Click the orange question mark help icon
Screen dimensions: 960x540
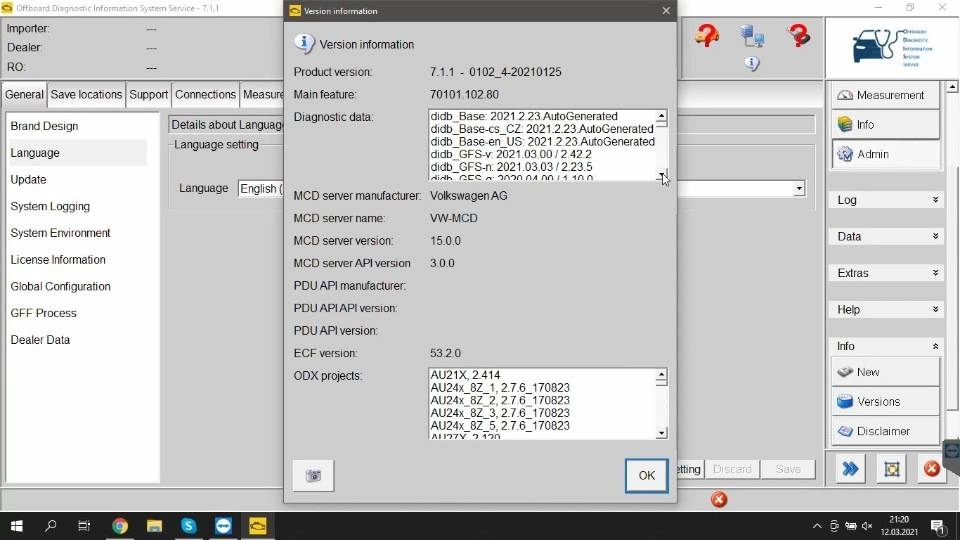(x=707, y=36)
